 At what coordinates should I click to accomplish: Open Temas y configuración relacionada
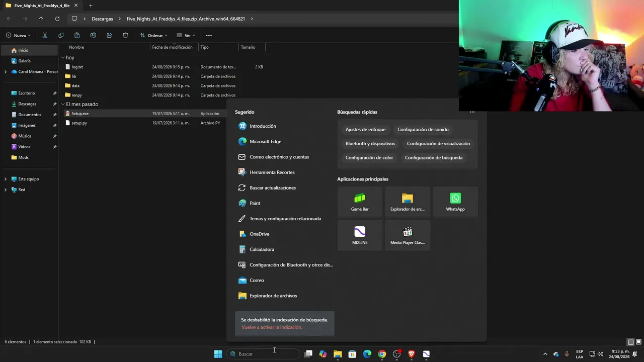click(284, 219)
